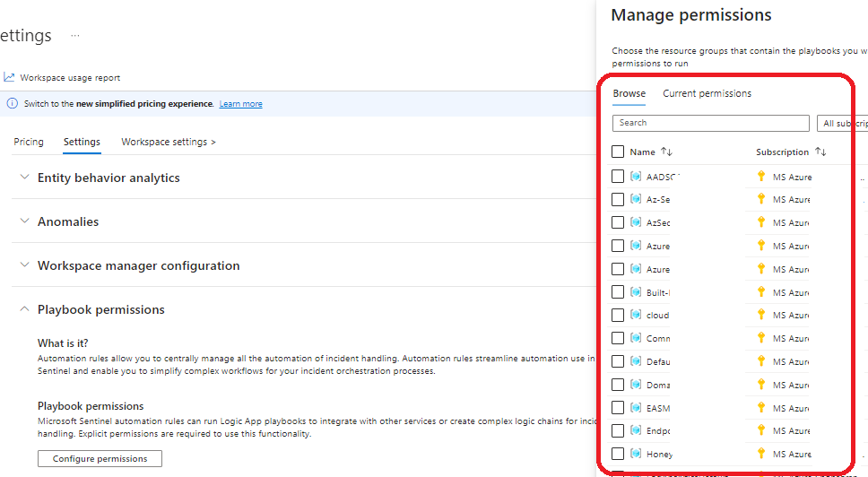Click resource group icon for AADSC row
This screenshot has width=868, height=477.
[x=636, y=177]
